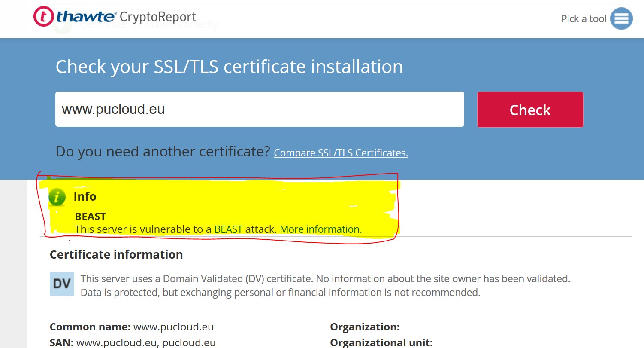
Task: Open the Pick a tool hamburger menu
Action: pyautogui.click(x=621, y=18)
